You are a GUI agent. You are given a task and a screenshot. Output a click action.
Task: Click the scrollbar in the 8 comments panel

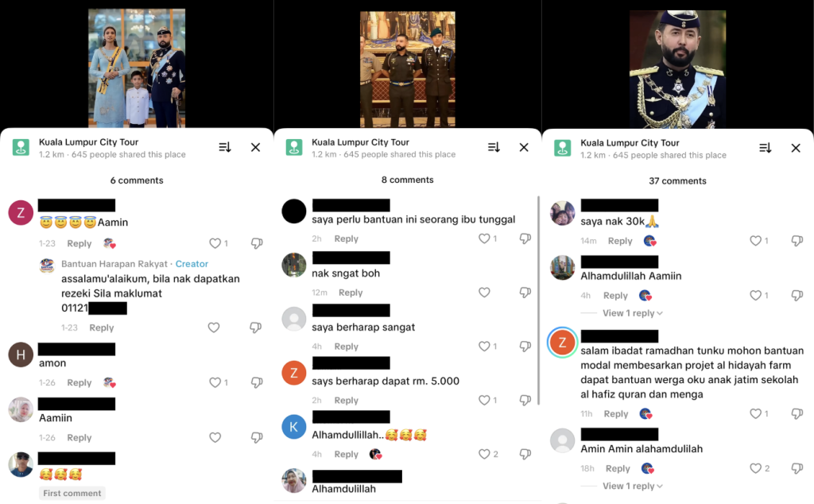click(x=538, y=300)
